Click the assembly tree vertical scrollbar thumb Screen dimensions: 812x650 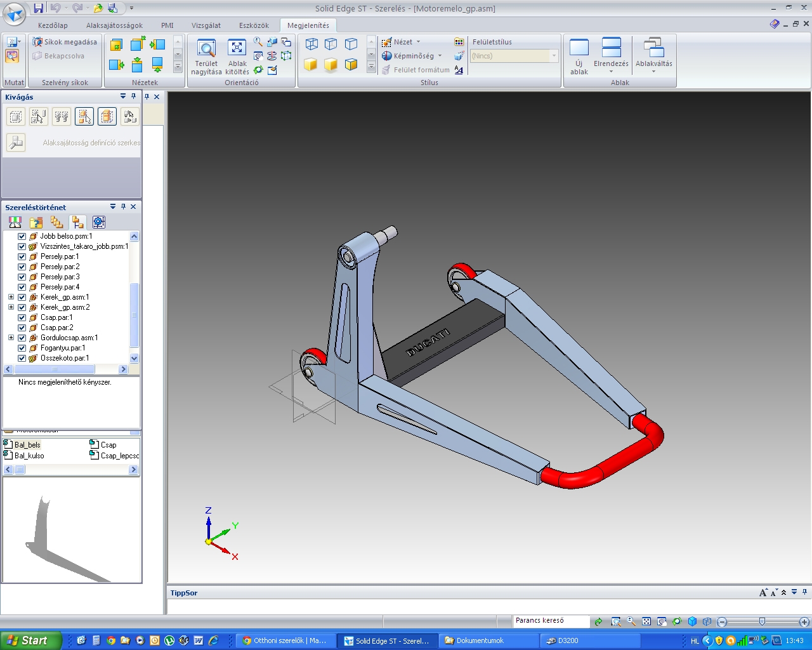[x=134, y=315]
